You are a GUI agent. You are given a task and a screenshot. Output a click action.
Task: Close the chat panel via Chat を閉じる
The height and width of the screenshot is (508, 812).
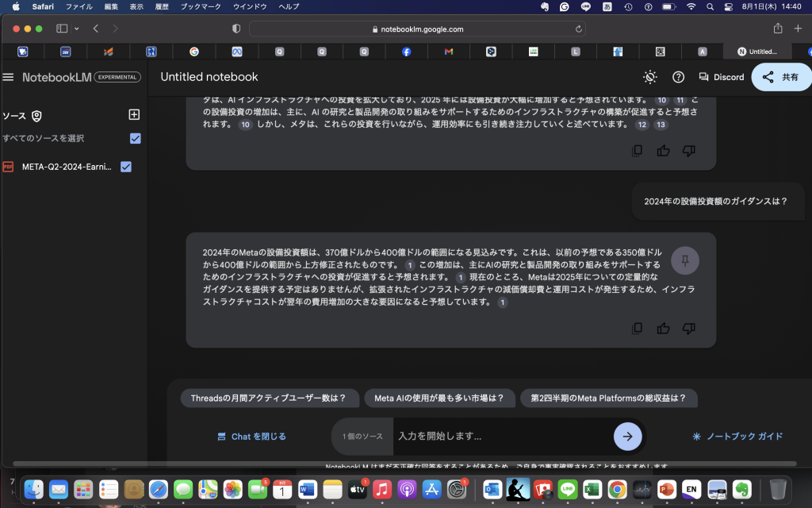pos(251,436)
